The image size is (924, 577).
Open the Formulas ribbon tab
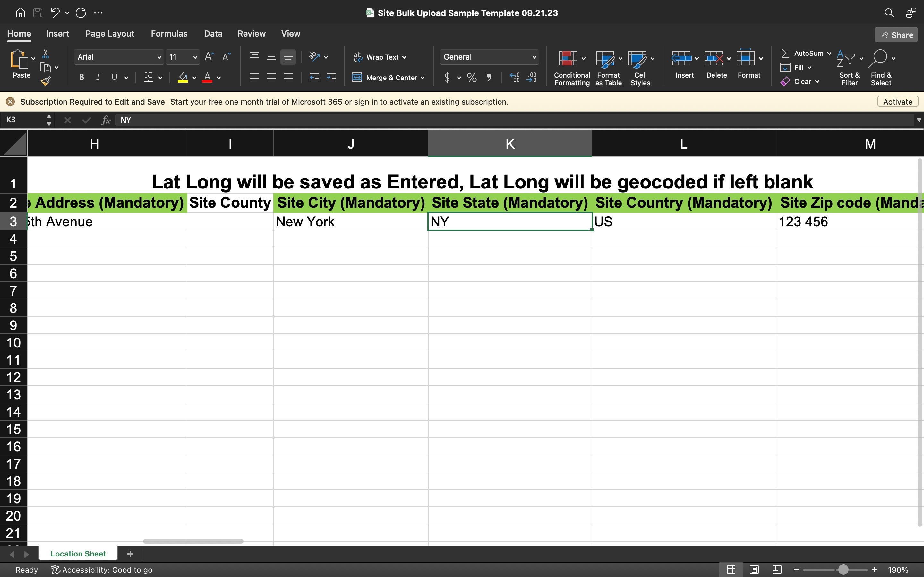(169, 34)
